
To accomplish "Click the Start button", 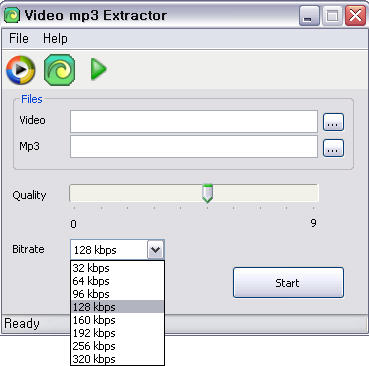I will click(x=288, y=283).
